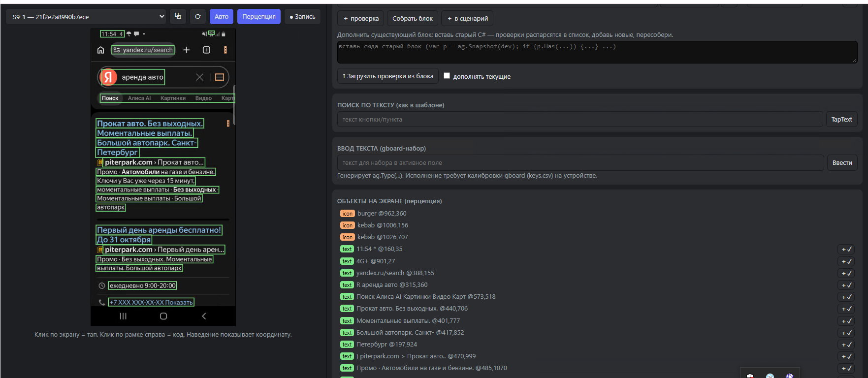Open the S9-1 device selector dropdown
Image resolution: width=868 pixels, height=378 pixels.
coord(86,17)
